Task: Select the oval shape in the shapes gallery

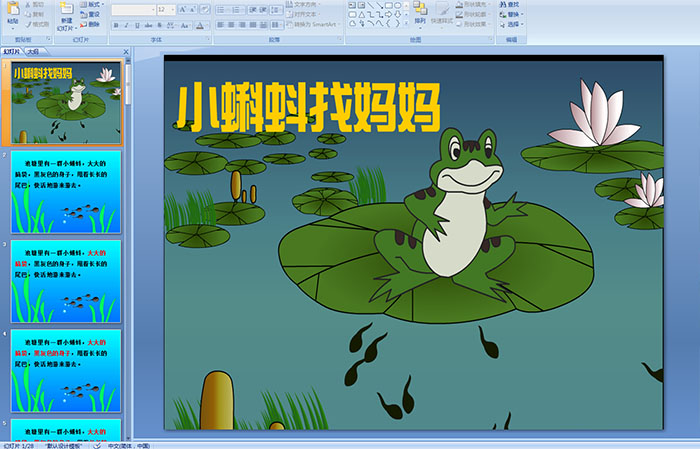Action: (398, 5)
